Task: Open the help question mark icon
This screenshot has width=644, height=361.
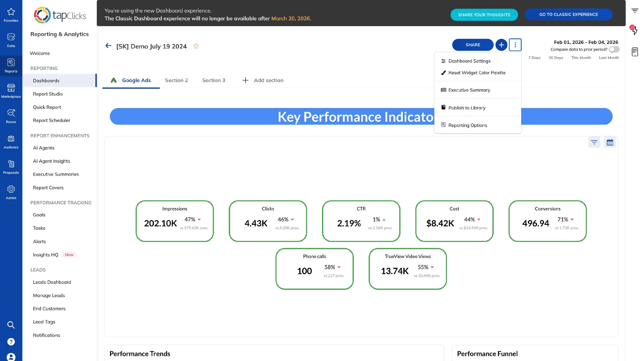Action: click(11, 342)
